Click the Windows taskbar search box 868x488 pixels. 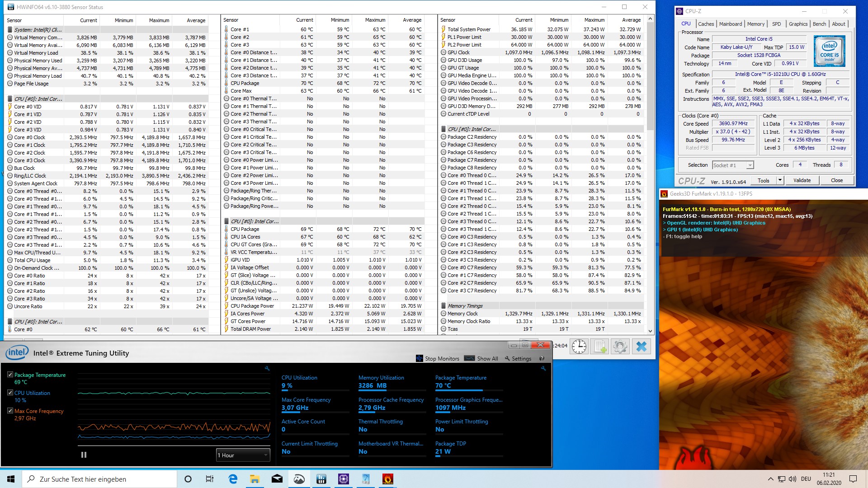[99, 479]
